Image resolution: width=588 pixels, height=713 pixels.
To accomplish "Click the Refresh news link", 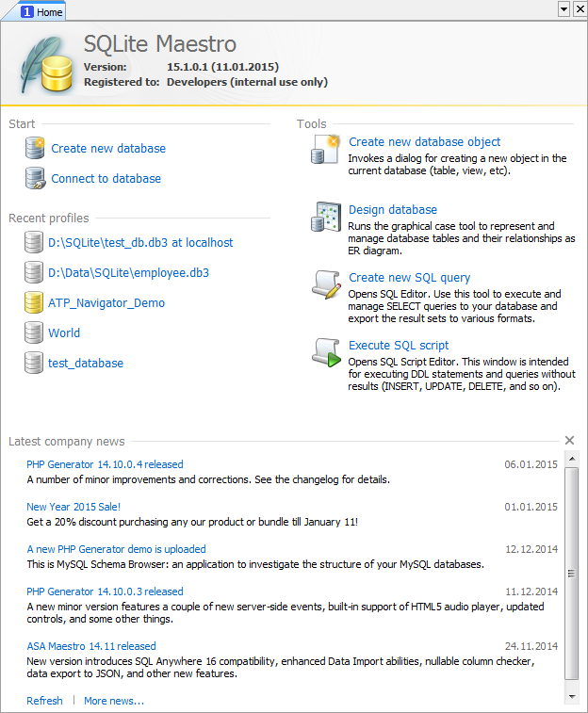I will (44, 701).
